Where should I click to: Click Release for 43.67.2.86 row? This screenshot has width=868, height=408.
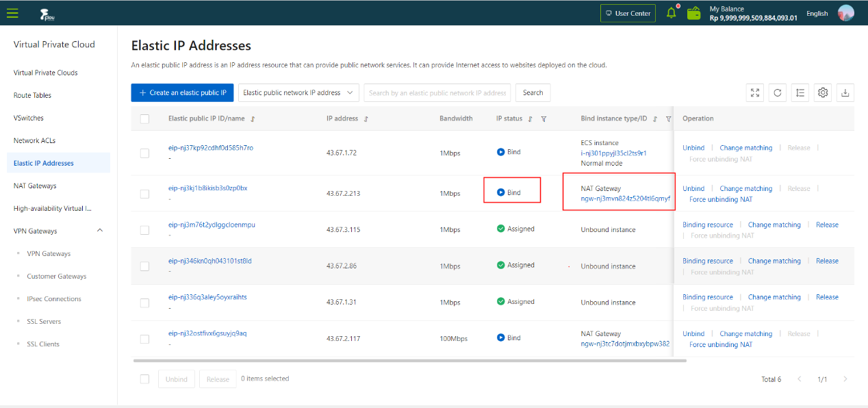point(827,261)
